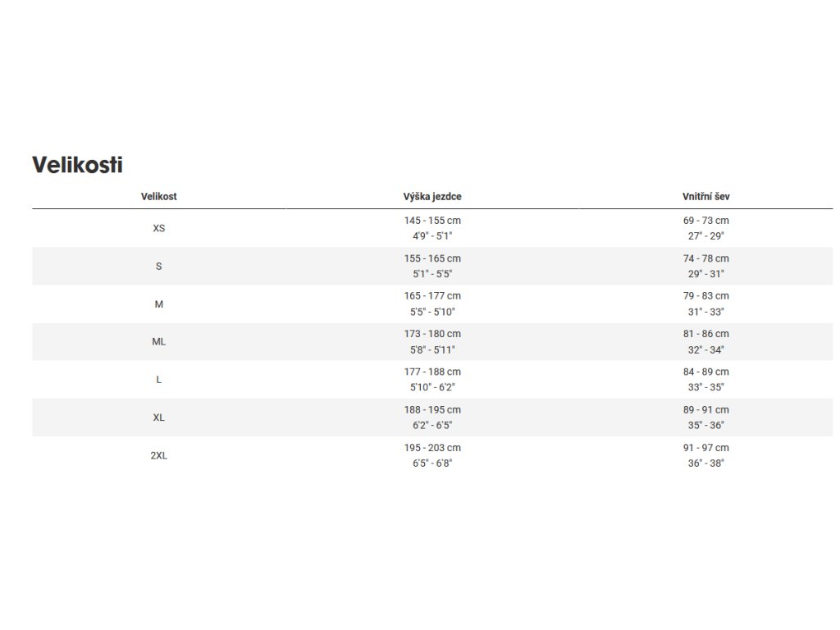
Task: Click rider height 145 - 155 cm
Action: click(432, 221)
